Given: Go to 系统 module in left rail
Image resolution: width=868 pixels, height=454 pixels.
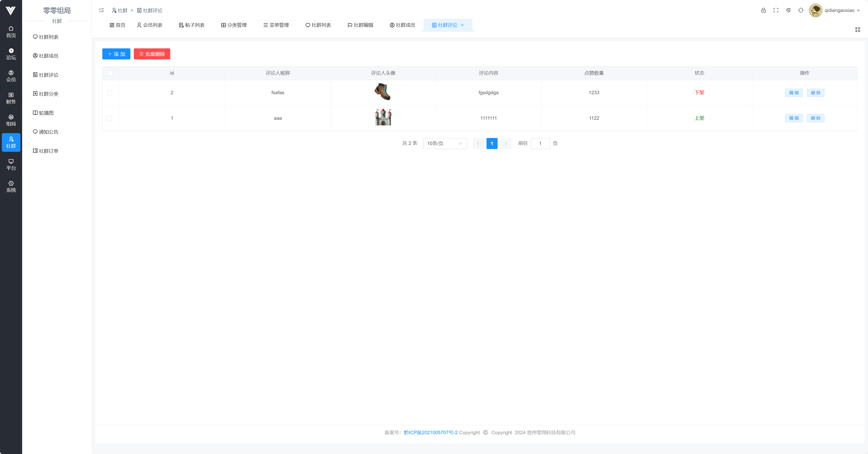Looking at the screenshot, I should (11, 186).
